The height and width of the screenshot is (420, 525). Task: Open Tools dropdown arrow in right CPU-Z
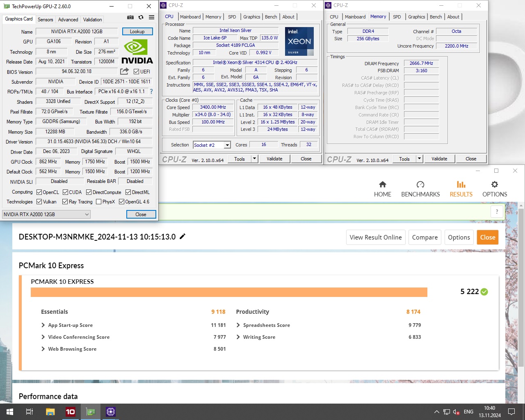(419, 159)
